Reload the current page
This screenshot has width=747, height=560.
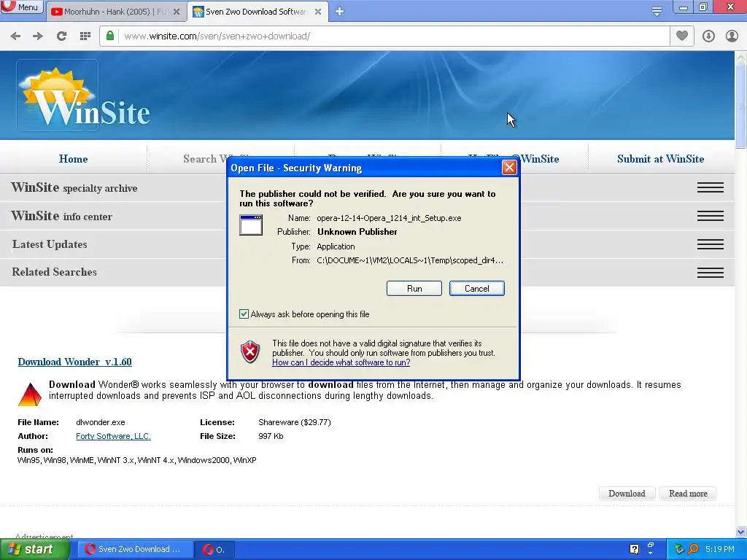click(x=61, y=36)
